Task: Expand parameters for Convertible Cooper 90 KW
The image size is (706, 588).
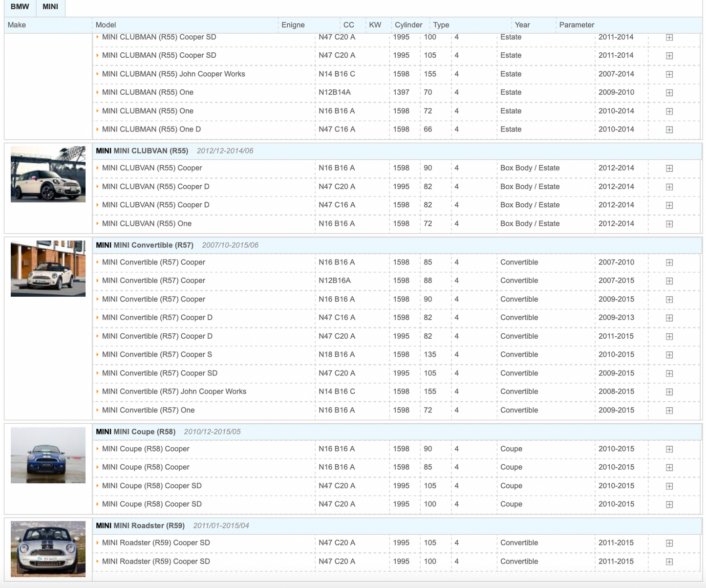Action: [x=669, y=300]
